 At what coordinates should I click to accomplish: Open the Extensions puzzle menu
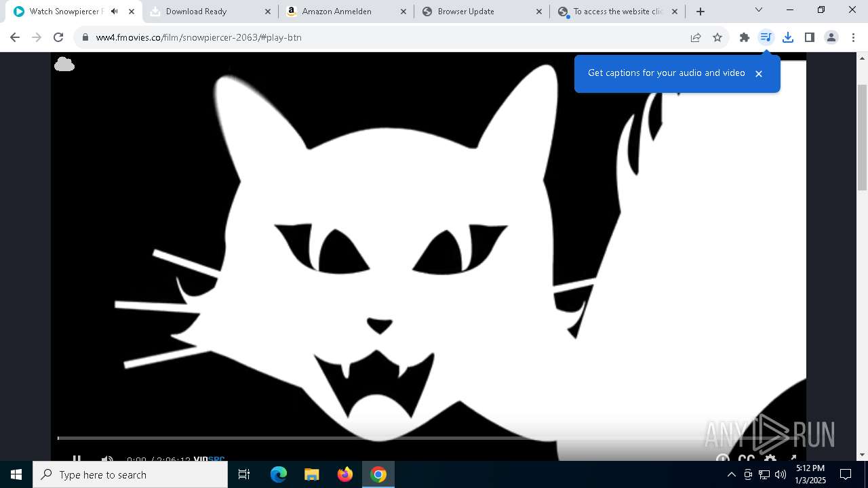pos(745,37)
